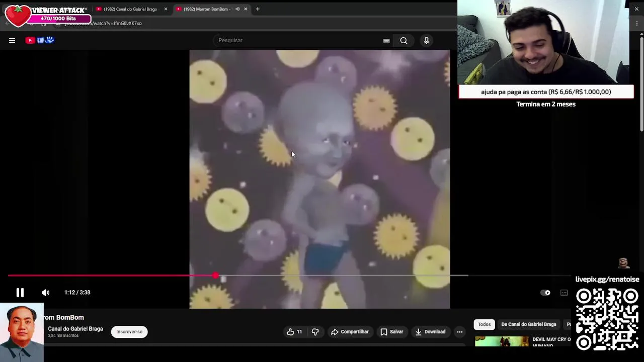The width and height of the screenshot is (644, 362).
Task: Select De Canal do Gabriel Braga chip
Action: click(528, 324)
